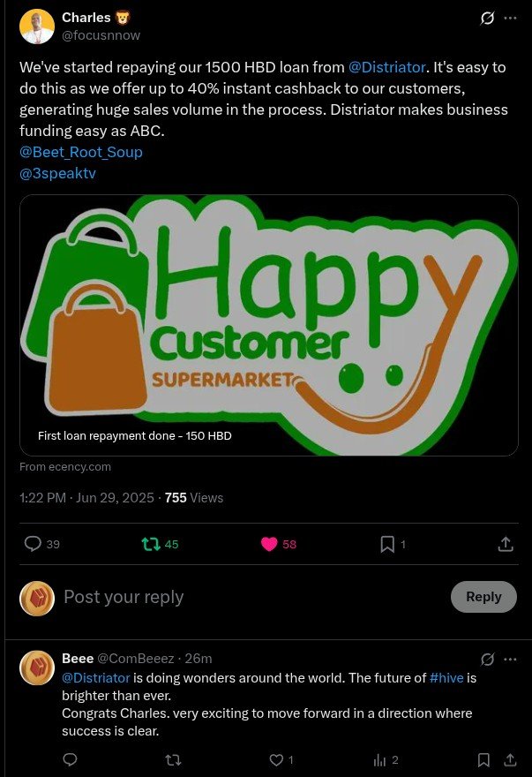Open the three-dot menu on Beee's reply
Image resolution: width=532 pixels, height=777 pixels.
[510, 659]
